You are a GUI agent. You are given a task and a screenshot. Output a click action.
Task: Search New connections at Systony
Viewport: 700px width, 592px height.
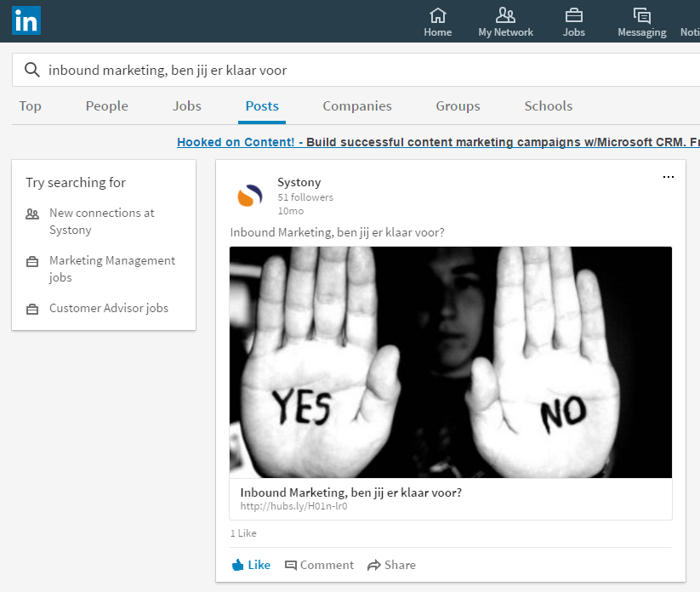[101, 221]
